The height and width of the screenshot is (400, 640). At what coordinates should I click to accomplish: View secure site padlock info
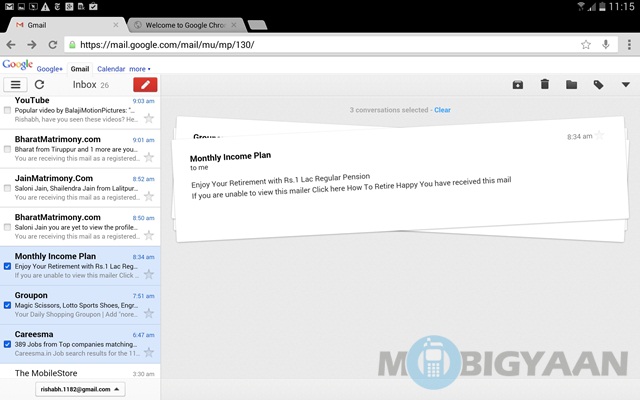pyautogui.click(x=72, y=44)
